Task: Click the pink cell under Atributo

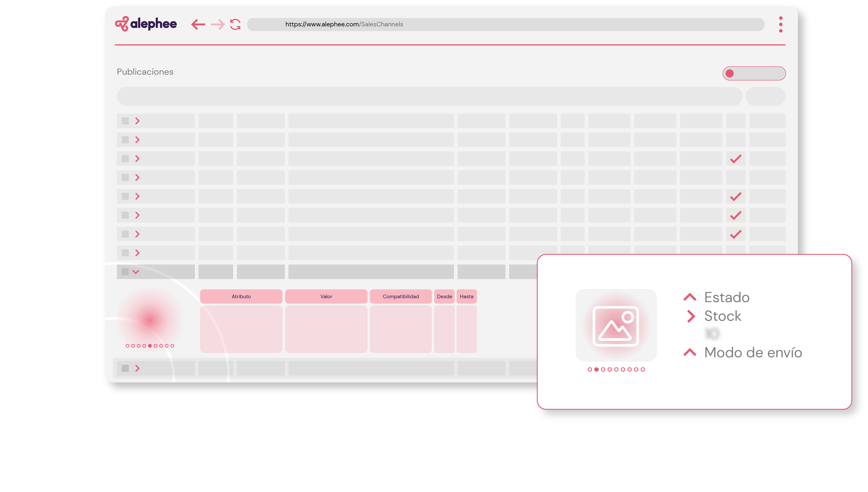Action: point(241,329)
